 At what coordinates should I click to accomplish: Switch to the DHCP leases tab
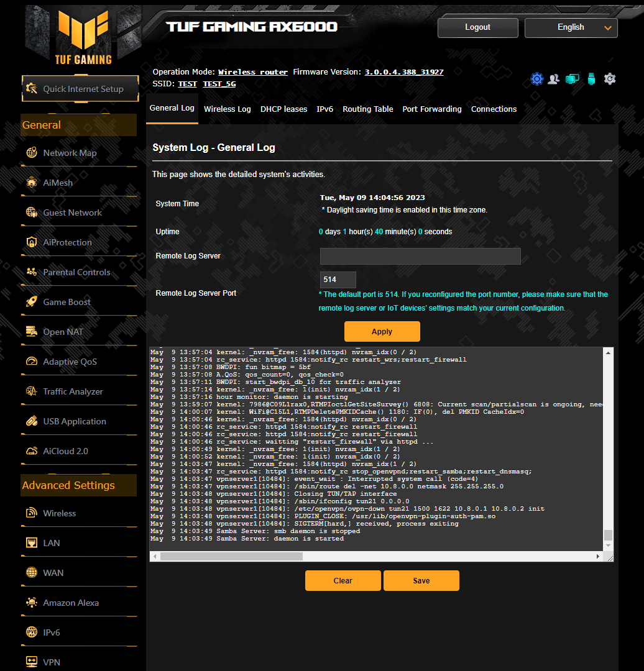[x=283, y=109]
